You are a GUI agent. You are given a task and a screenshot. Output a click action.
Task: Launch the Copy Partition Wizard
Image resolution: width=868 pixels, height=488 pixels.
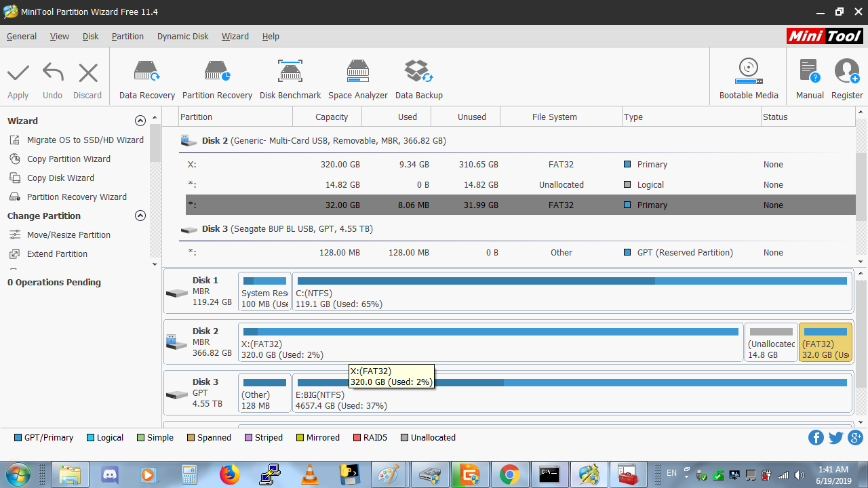coord(68,159)
